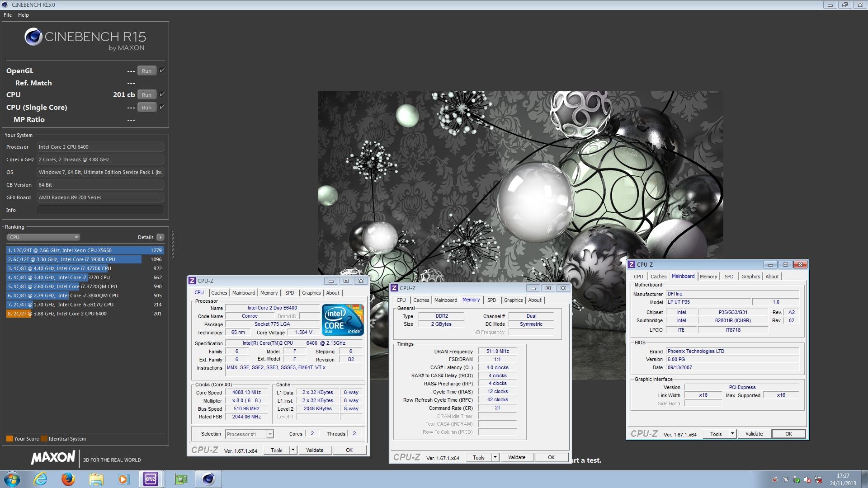The image size is (868, 488).
Task: Click jet plane tray icon
Action: coord(786,479)
